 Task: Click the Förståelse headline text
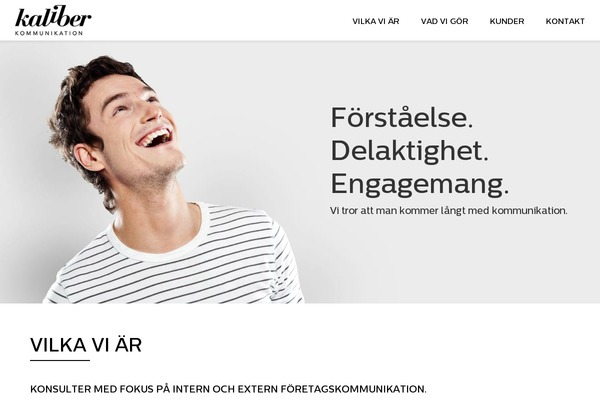pyautogui.click(x=402, y=118)
